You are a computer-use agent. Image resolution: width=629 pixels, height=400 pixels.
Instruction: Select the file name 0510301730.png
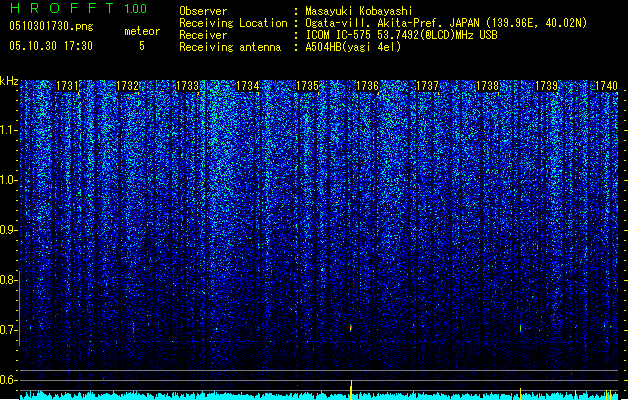pos(51,26)
